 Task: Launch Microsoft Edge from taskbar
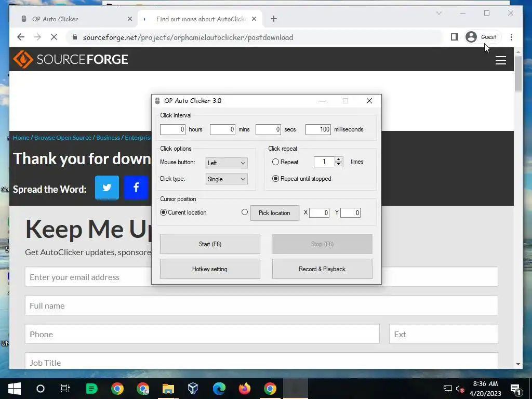coord(219,389)
